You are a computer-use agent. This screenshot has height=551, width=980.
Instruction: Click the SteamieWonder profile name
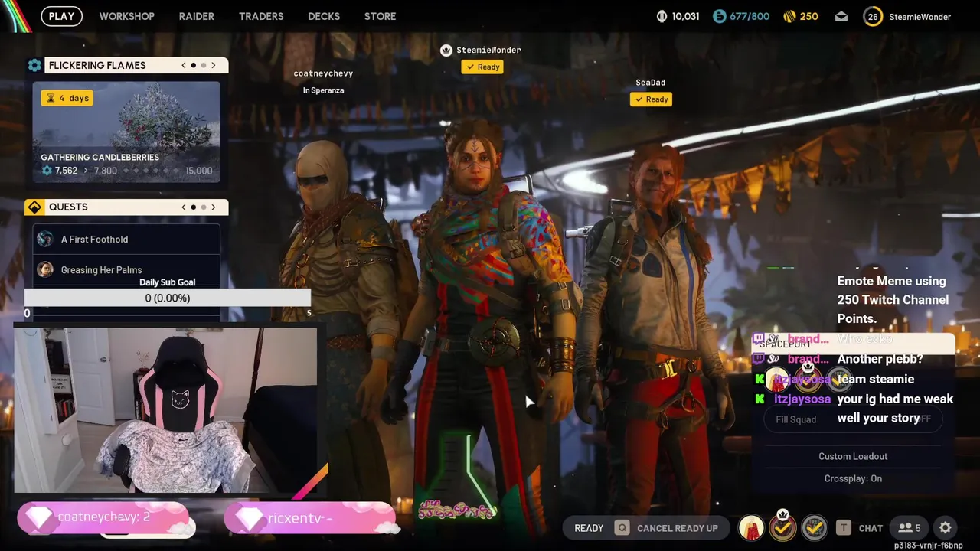[920, 17]
